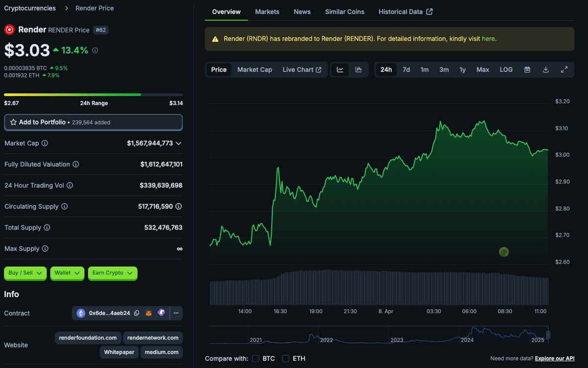The height and width of the screenshot is (368, 588).
Task: Click the 24h Range progress bar
Action: coord(93,94)
